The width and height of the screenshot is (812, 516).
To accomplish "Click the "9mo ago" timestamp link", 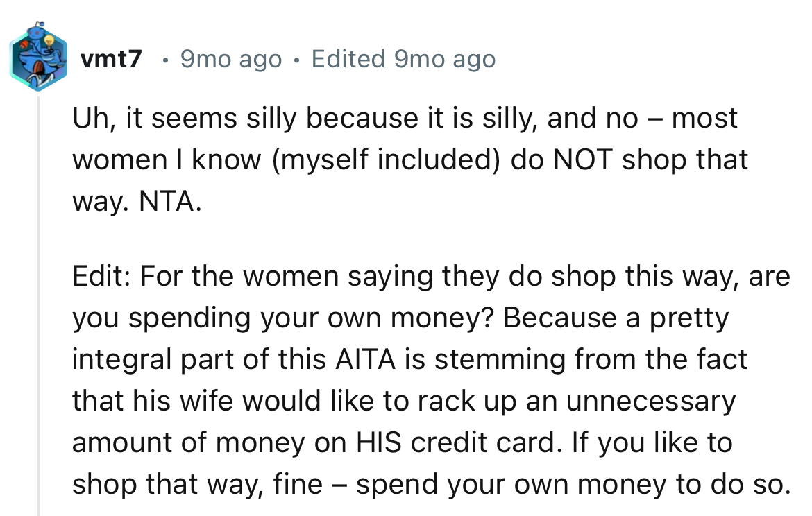I will click(x=230, y=58).
